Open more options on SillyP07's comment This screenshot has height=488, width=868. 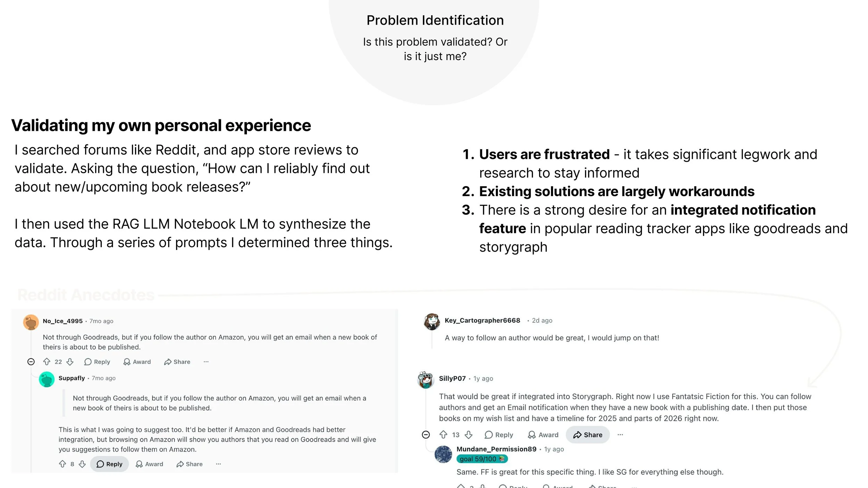[620, 435]
